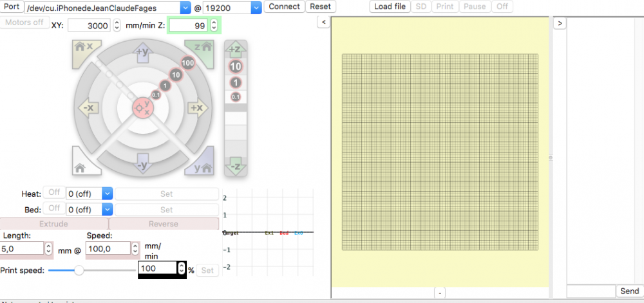
Task: Click Set next to the Heat temperature
Action: click(x=166, y=194)
